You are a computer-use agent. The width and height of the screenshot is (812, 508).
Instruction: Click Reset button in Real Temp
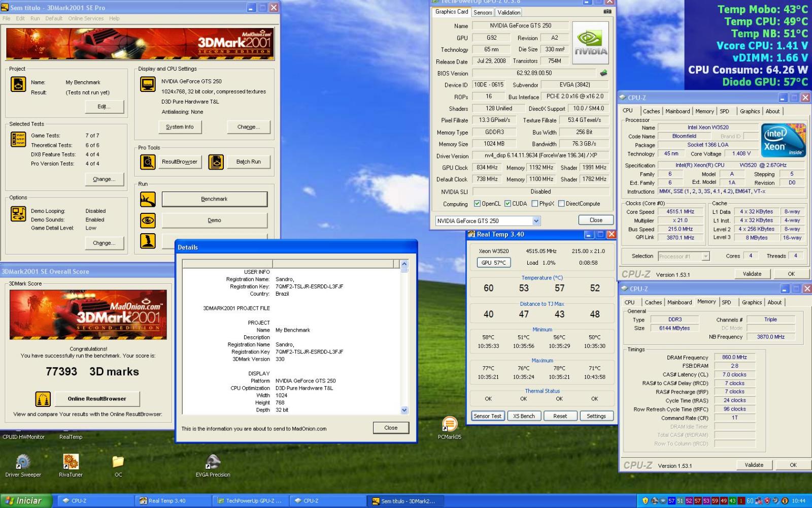coord(560,416)
